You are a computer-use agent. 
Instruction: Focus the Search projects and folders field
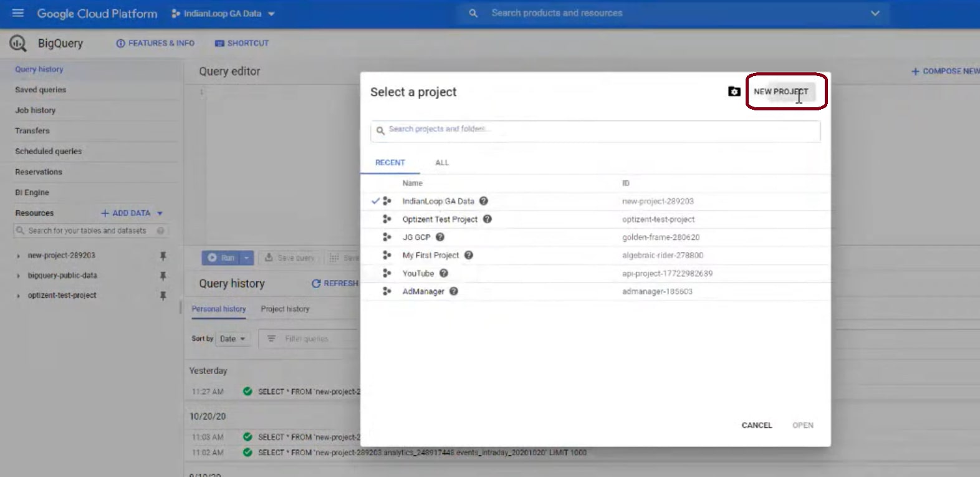595,130
